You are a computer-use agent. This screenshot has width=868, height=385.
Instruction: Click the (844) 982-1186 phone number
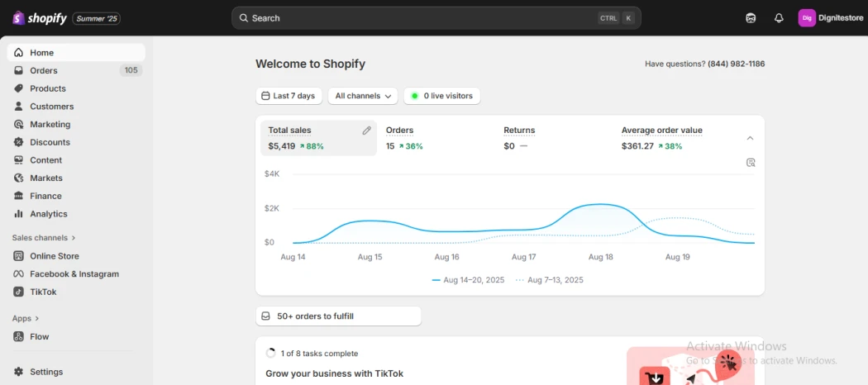(x=737, y=64)
